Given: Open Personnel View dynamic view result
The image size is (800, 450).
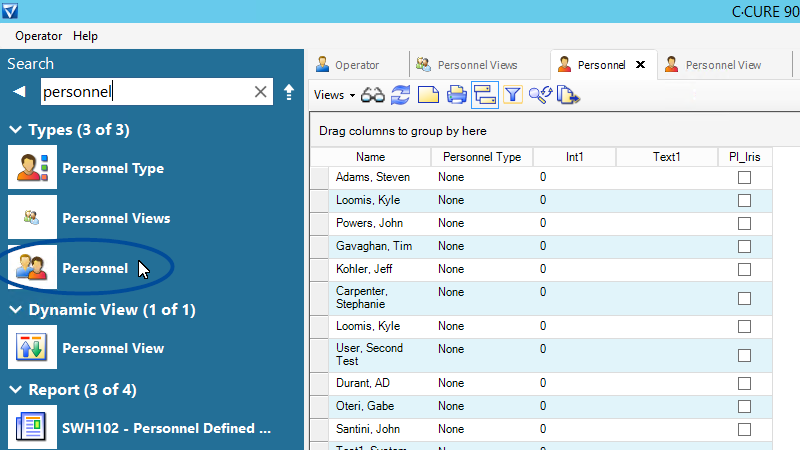Looking at the screenshot, I should tap(113, 348).
